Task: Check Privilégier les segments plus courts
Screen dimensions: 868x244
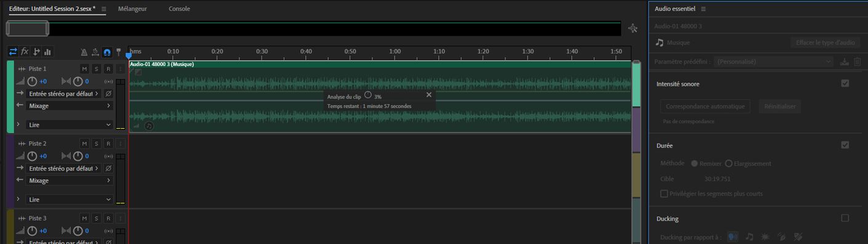Action: [664, 193]
